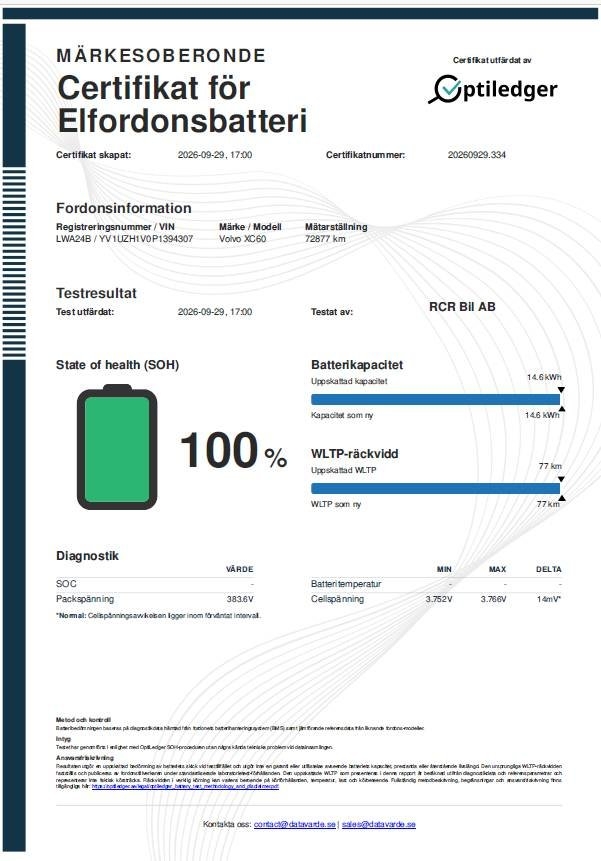
Task: Click the RCR Bil AB tester name
Action: [x=462, y=307]
